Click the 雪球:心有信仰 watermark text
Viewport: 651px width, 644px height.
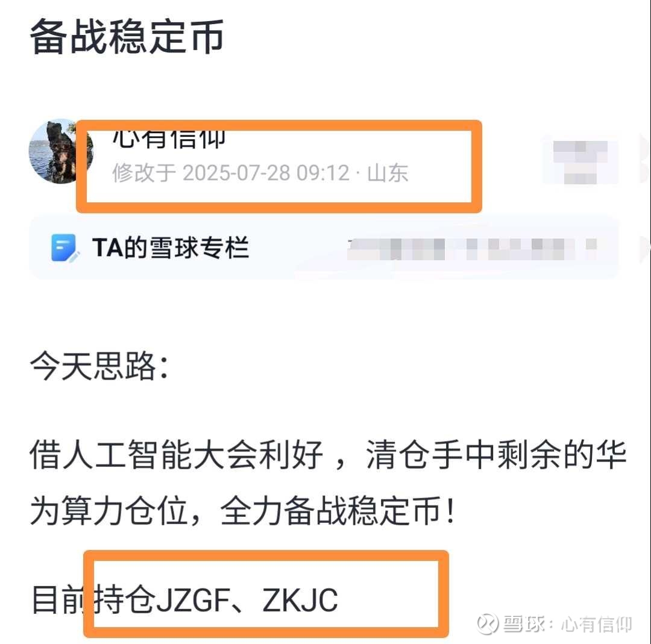pos(568,624)
